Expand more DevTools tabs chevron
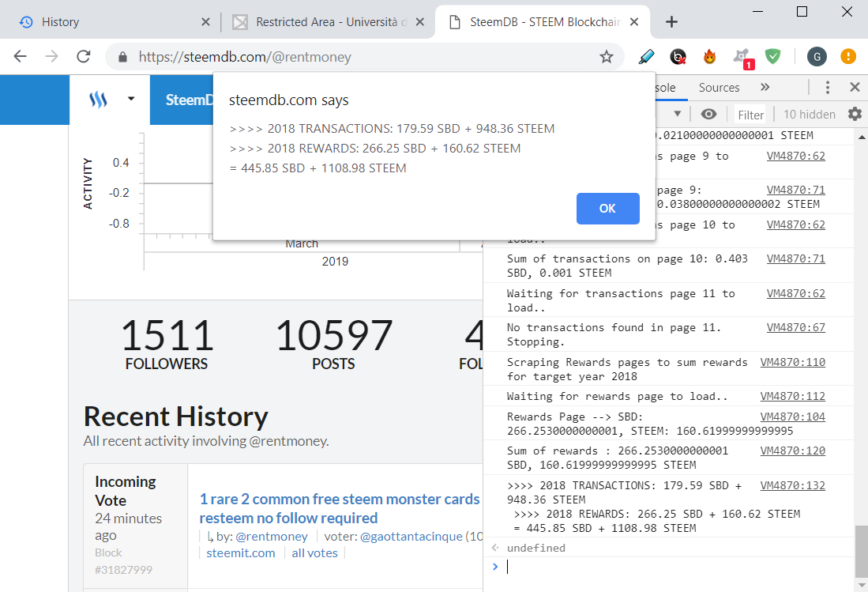The height and width of the screenshot is (592, 868). (x=765, y=87)
